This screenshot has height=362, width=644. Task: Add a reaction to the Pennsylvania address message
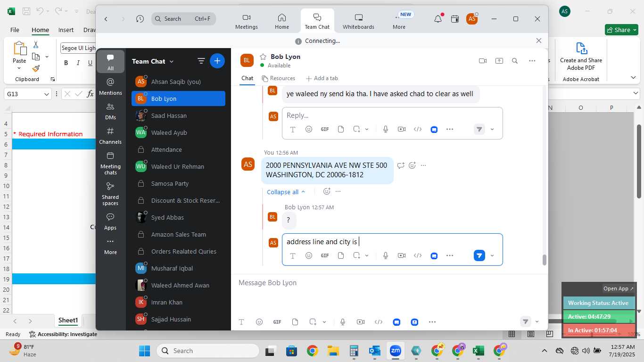413,165
